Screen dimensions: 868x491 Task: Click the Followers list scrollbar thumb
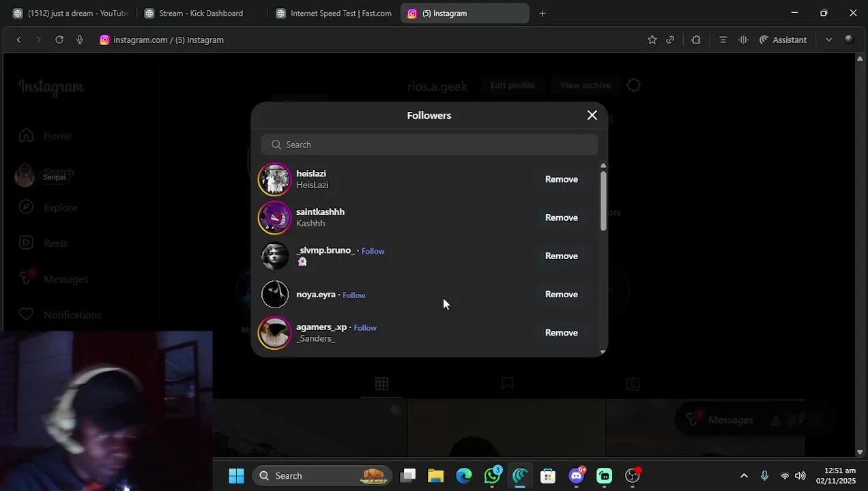point(603,200)
